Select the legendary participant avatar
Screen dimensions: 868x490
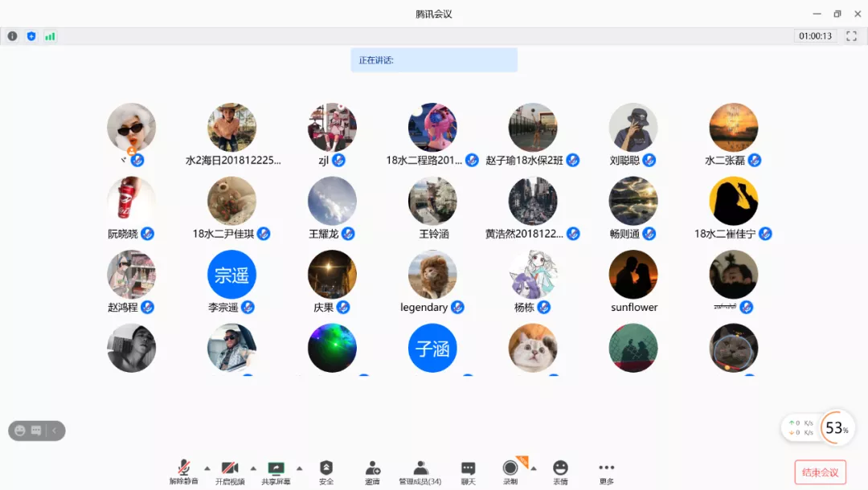432,275
